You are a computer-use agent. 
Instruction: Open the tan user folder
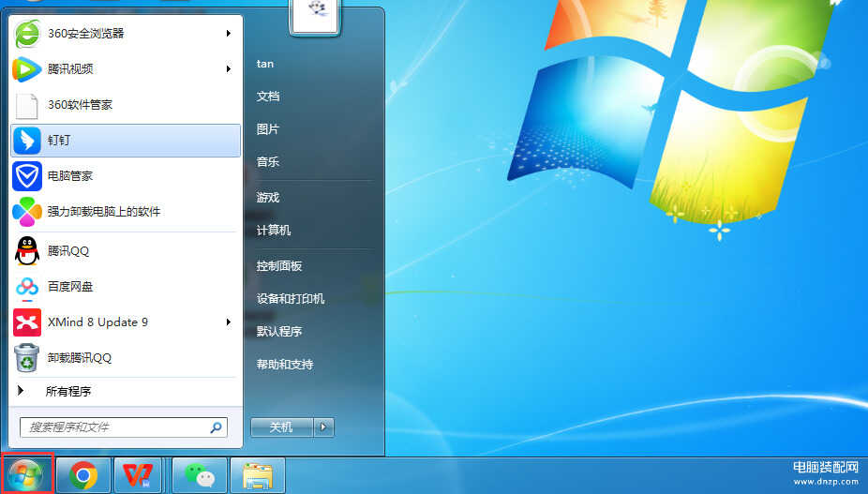click(x=265, y=64)
